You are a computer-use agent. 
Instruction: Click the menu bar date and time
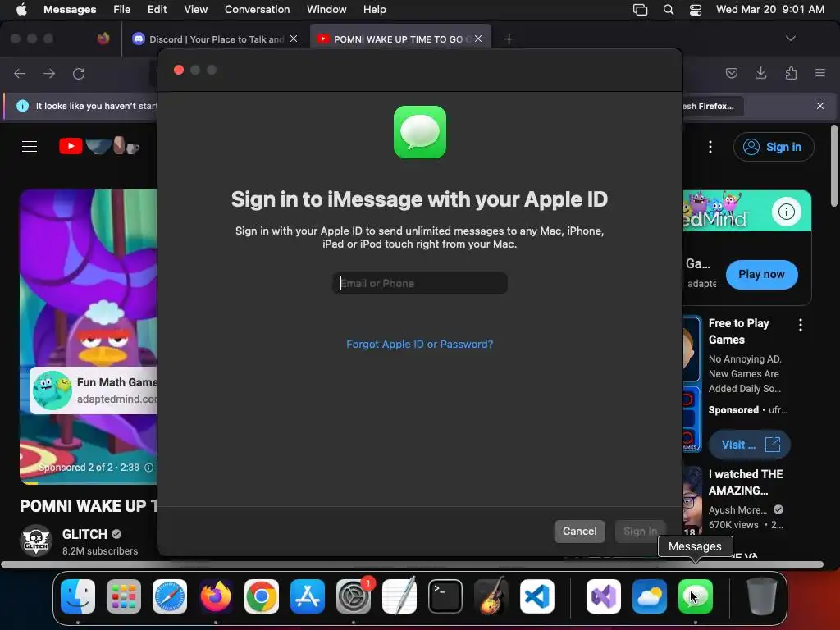769,10
